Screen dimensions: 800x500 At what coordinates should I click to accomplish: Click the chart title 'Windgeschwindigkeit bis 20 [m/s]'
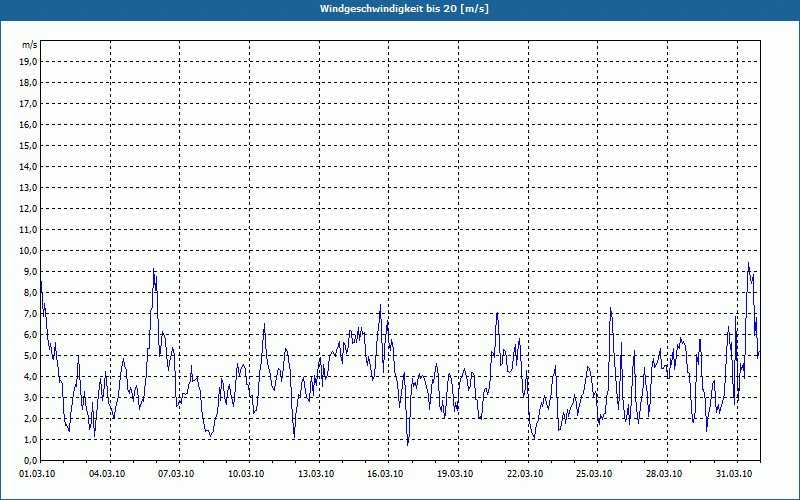(404, 9)
